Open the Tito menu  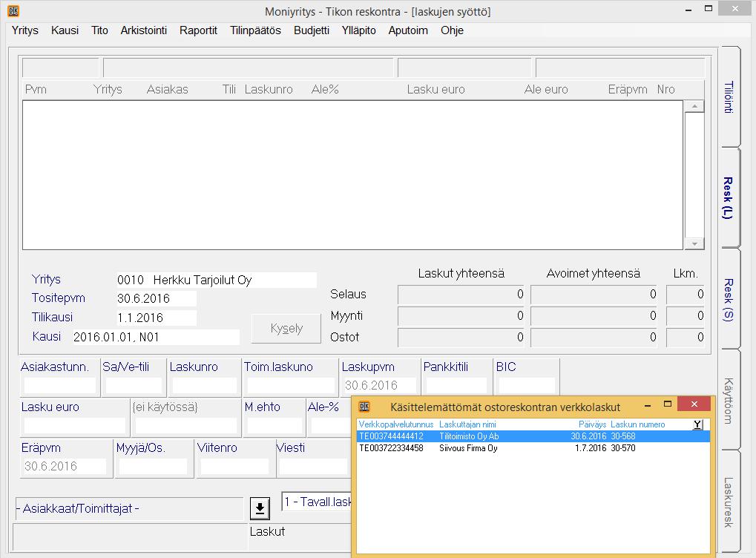coord(99,30)
